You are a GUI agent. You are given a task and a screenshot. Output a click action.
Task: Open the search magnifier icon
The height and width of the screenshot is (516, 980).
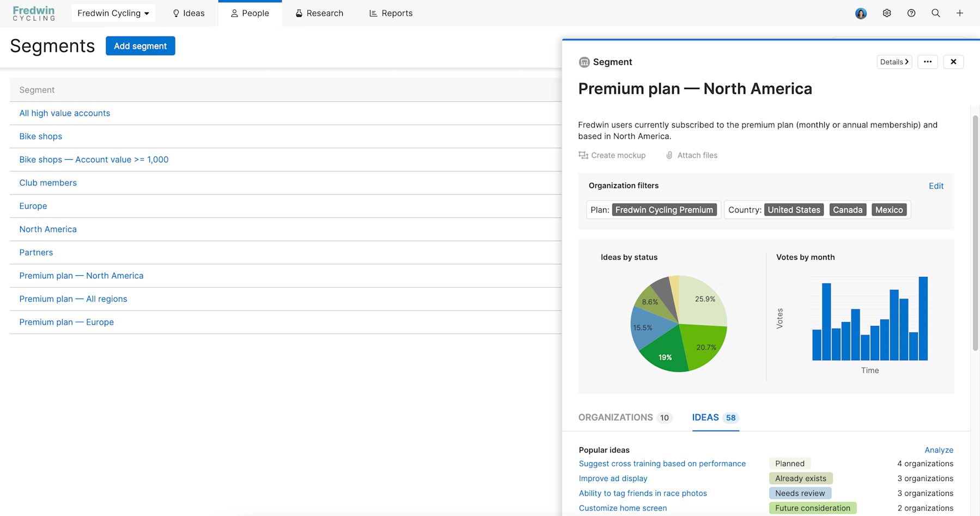pos(936,13)
